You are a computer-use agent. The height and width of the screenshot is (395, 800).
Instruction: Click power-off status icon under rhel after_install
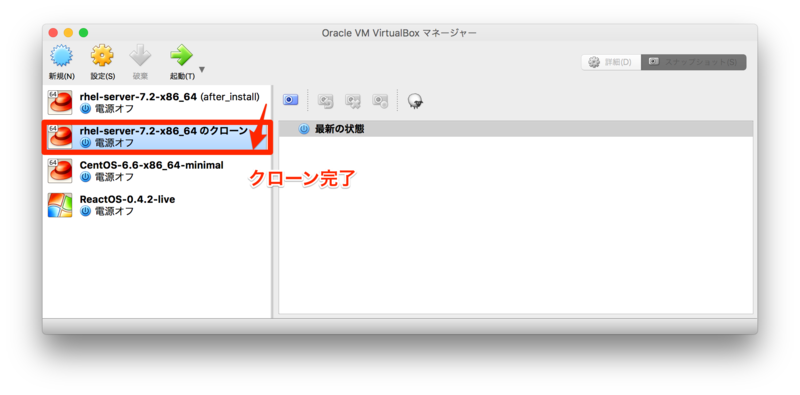point(85,109)
